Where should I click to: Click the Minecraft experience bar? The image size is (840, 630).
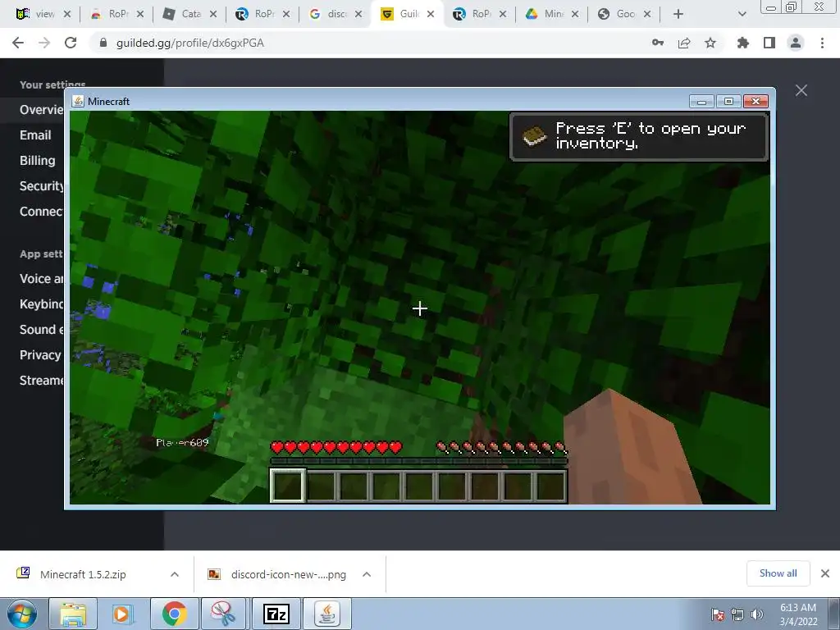click(x=418, y=461)
